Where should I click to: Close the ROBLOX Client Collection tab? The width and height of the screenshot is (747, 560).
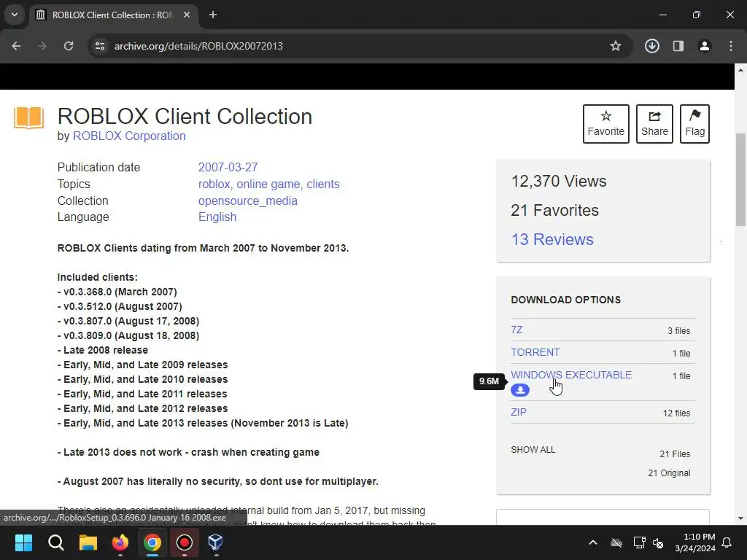(x=187, y=15)
